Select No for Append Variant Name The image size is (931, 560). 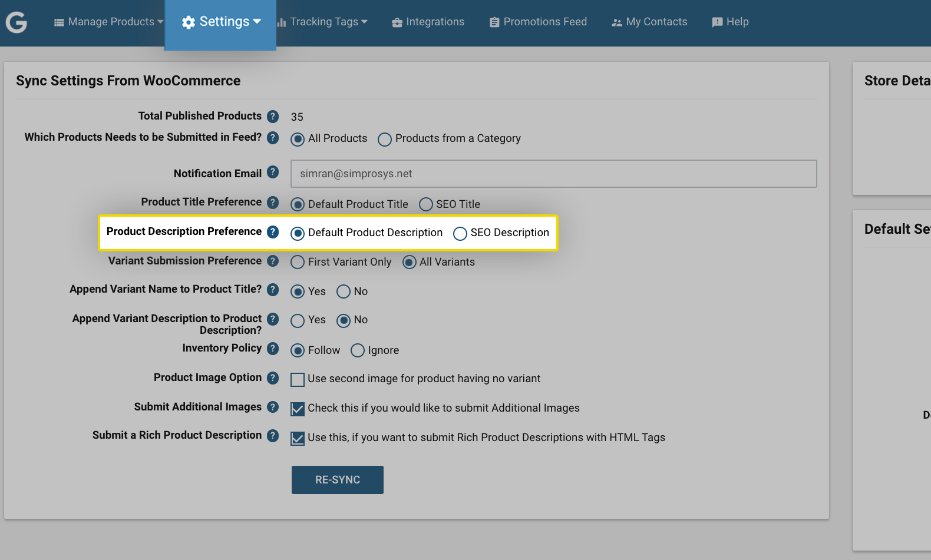tap(344, 291)
